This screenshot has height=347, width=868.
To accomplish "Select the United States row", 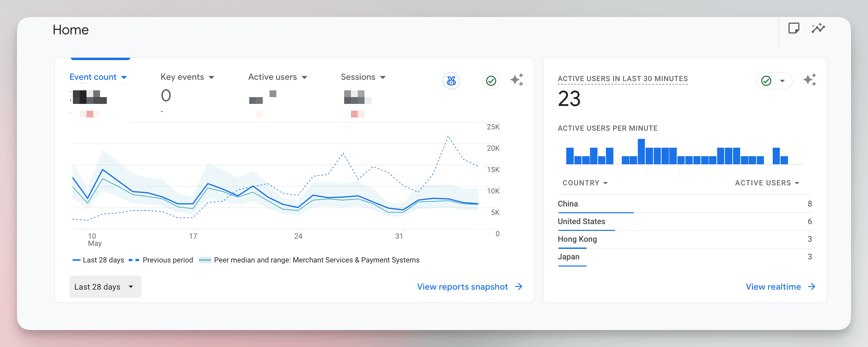I will pyautogui.click(x=685, y=221).
